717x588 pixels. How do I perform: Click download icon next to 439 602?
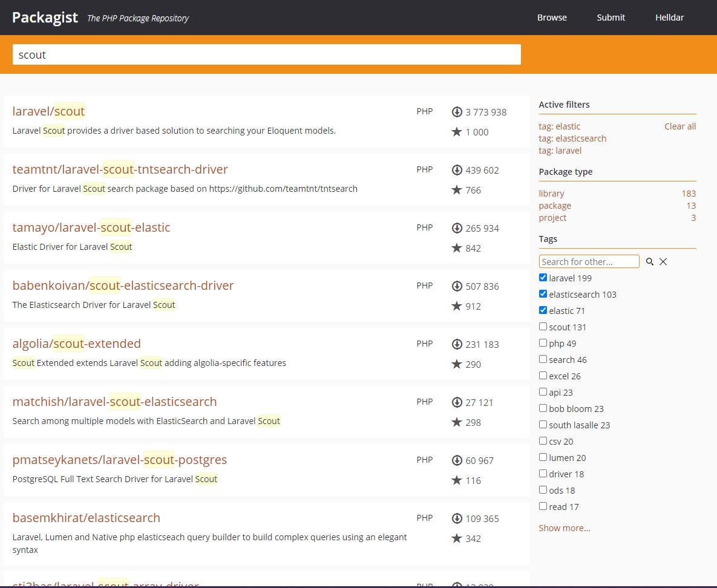coord(457,170)
